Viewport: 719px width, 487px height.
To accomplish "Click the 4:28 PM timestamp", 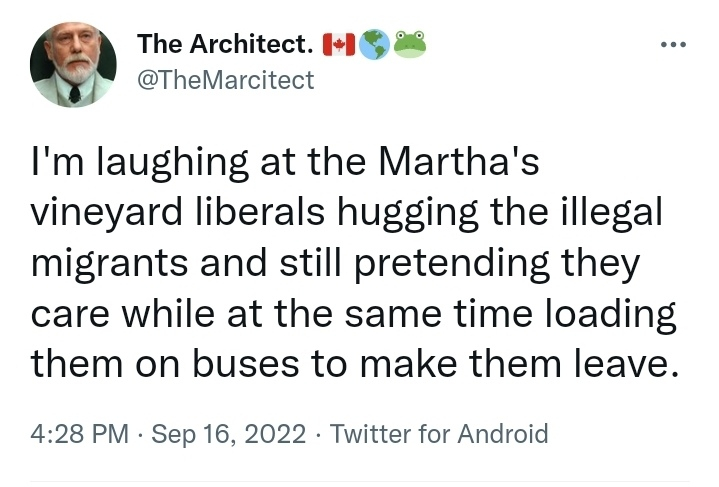I will (79, 434).
